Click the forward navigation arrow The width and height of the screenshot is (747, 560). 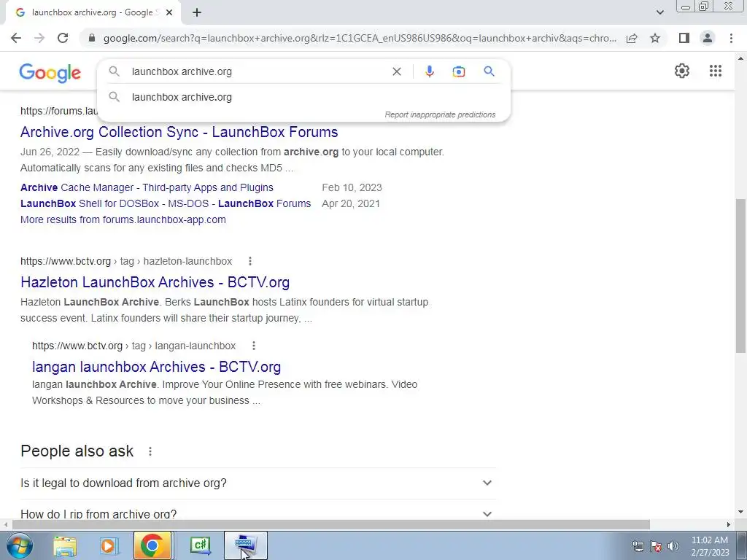39,38
